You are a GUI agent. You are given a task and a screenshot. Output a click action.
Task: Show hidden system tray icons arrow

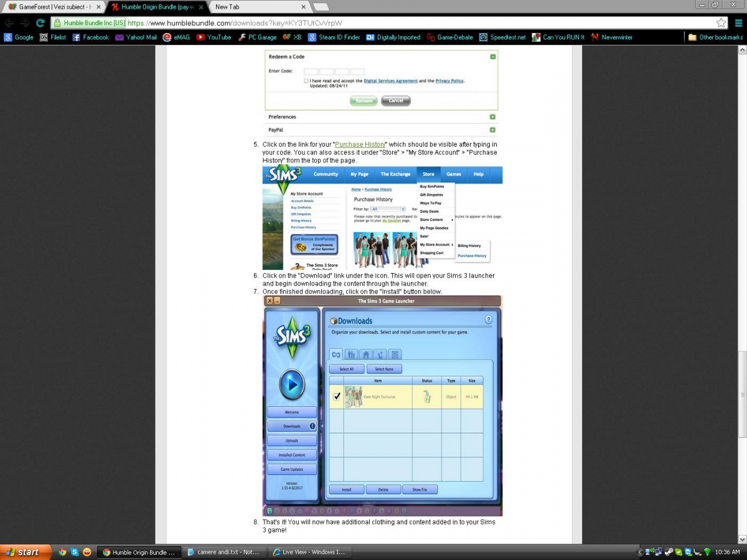[x=641, y=552]
